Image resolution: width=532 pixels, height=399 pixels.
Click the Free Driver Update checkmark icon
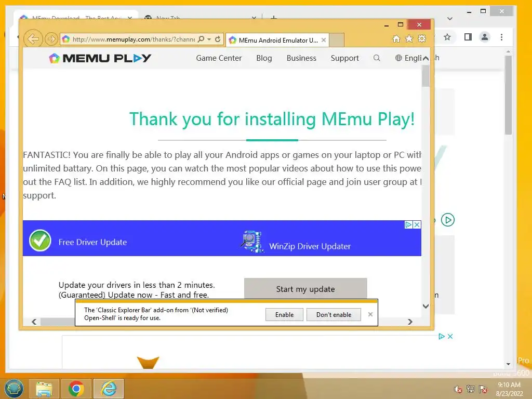point(40,240)
